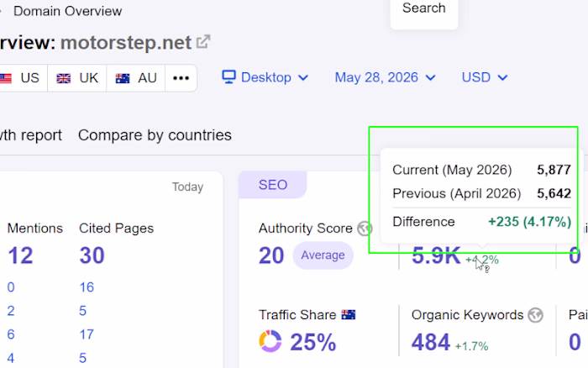The image size is (588, 368).
Task: Open the USD currency dropdown
Action: (485, 77)
